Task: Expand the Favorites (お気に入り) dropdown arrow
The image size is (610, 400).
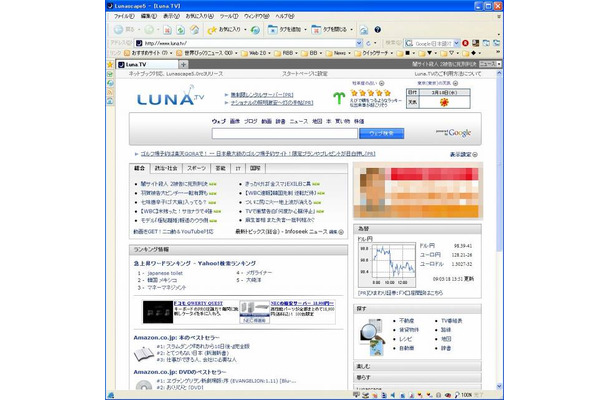Action: pos(245,30)
